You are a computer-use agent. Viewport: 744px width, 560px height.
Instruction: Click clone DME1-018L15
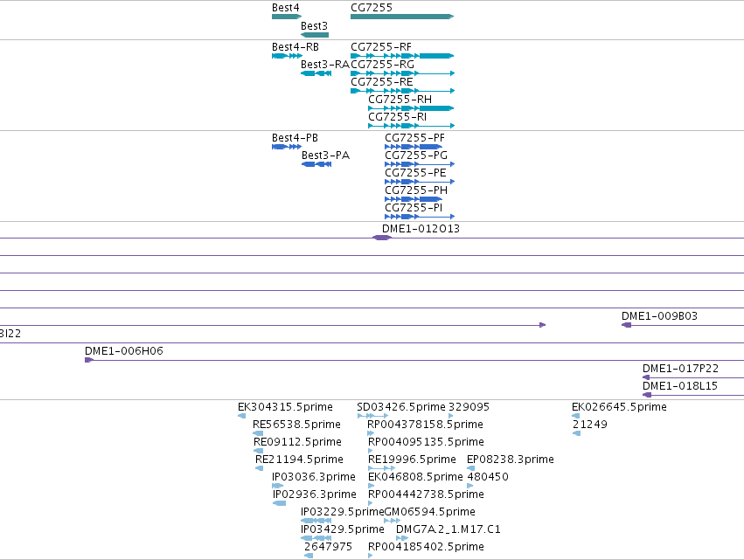tap(693, 395)
